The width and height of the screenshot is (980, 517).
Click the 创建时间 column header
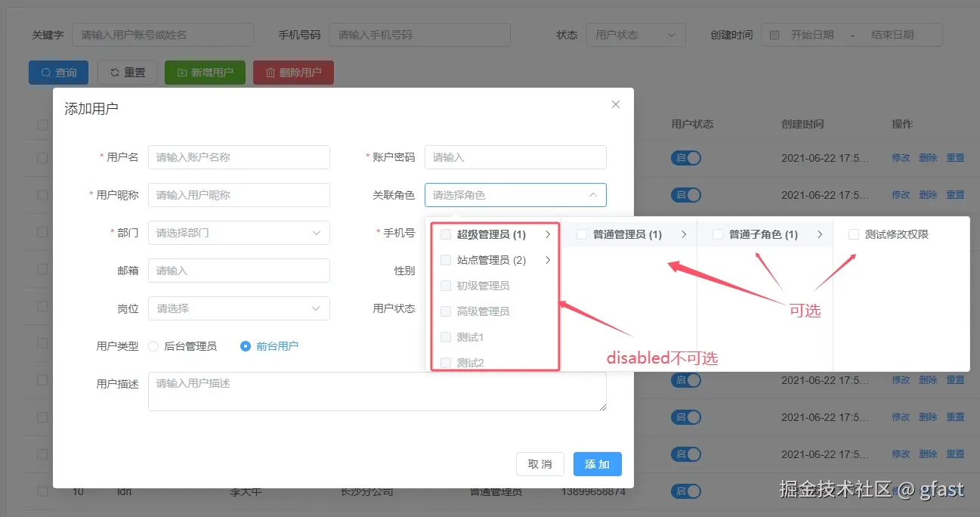pyautogui.click(x=802, y=124)
